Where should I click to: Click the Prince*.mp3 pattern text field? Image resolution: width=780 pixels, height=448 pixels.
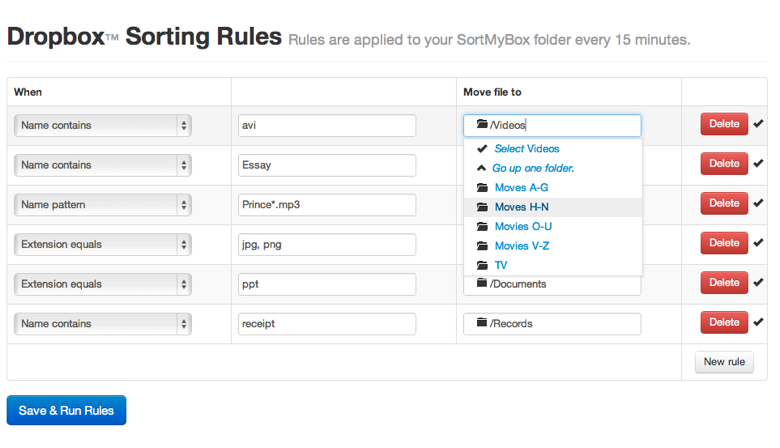click(x=327, y=204)
